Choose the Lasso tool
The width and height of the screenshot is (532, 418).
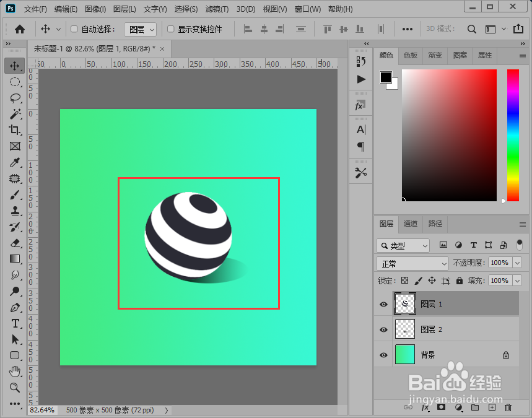pos(15,98)
